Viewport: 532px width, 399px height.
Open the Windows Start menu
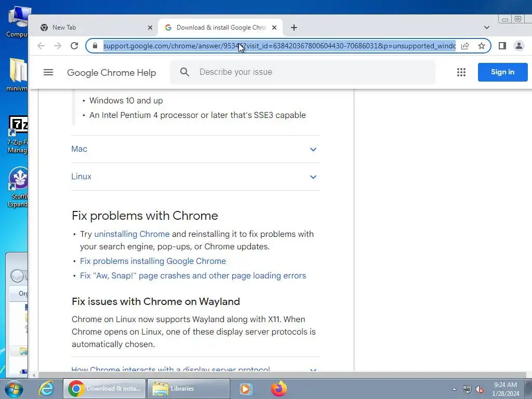click(x=14, y=389)
